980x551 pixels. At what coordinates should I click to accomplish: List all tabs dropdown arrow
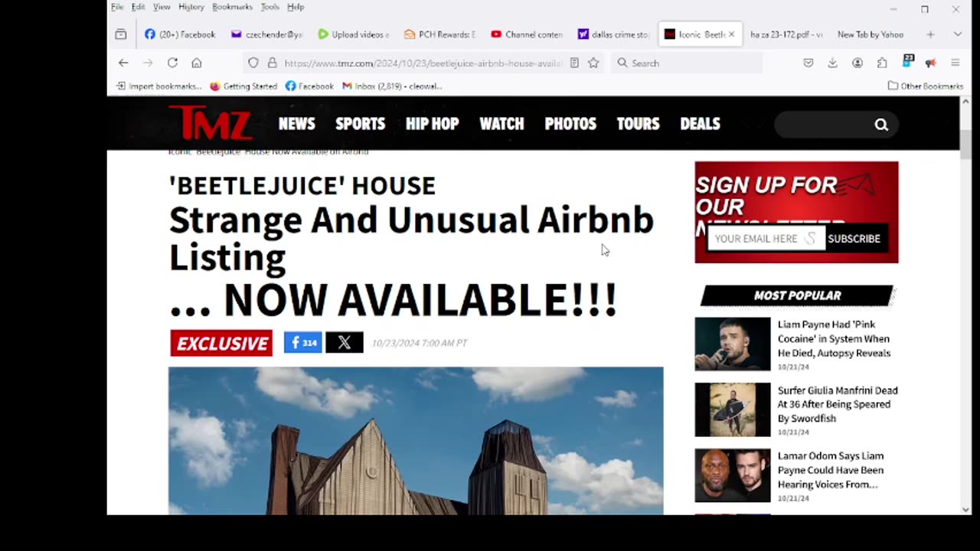coord(957,34)
